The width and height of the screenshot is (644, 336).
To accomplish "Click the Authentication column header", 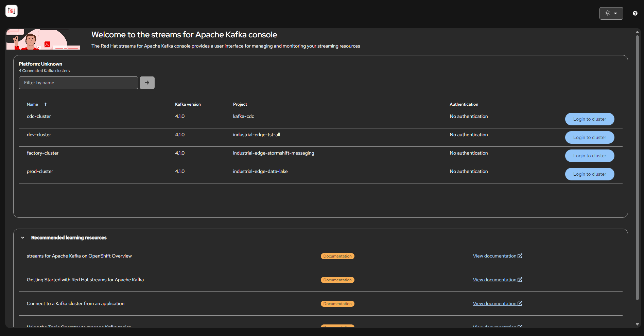I will click(x=464, y=104).
